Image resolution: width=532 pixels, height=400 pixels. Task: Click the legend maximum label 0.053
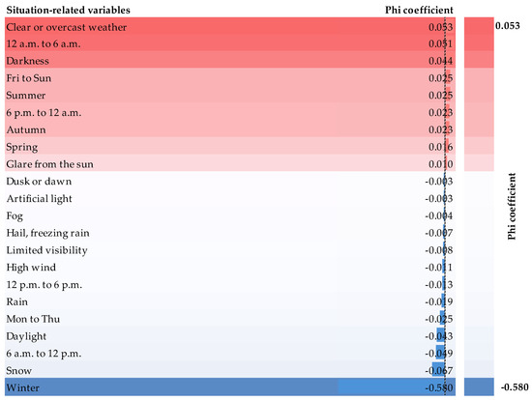(x=507, y=26)
